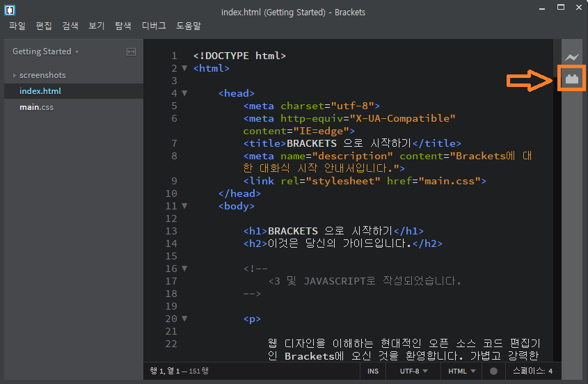Click the 스페이스: 4 indentation setting

(x=532, y=371)
